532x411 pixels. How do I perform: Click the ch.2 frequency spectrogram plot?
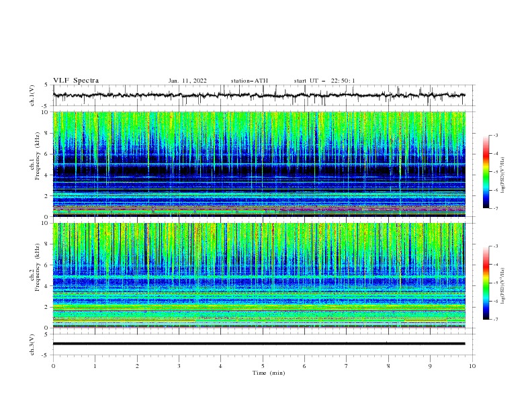(259, 275)
